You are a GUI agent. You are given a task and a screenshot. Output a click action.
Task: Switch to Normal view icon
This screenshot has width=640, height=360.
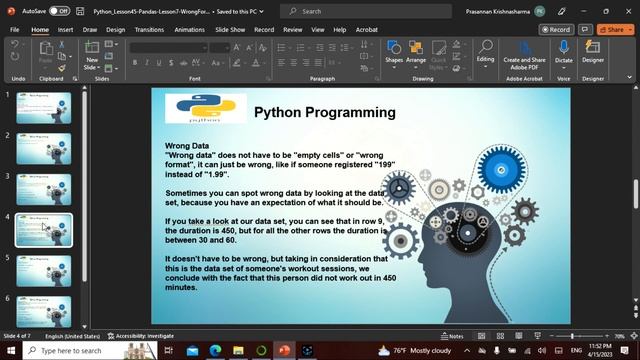[482, 336]
